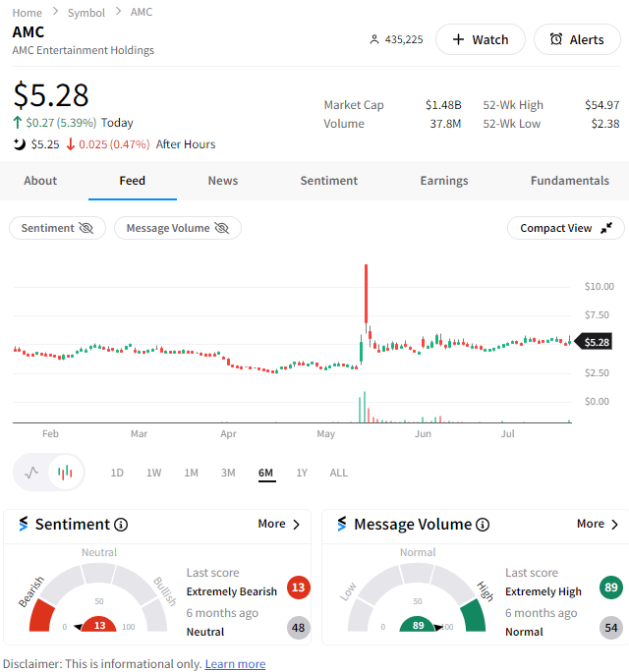Click the gray 54 volume score badge
The width and height of the screenshot is (629, 672).
point(611,628)
